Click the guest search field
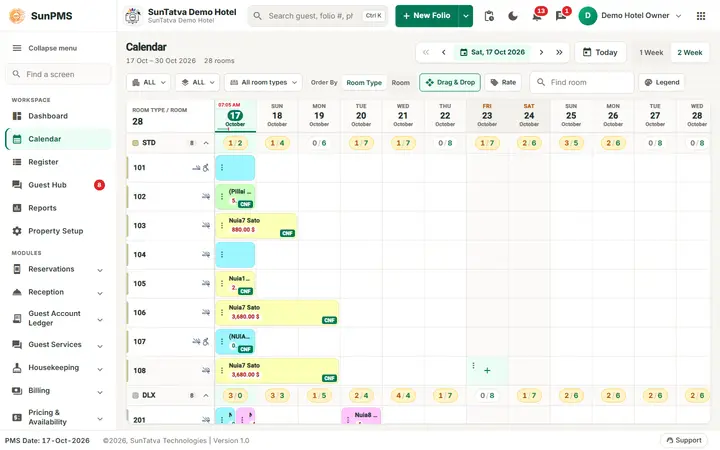 pyautogui.click(x=318, y=16)
